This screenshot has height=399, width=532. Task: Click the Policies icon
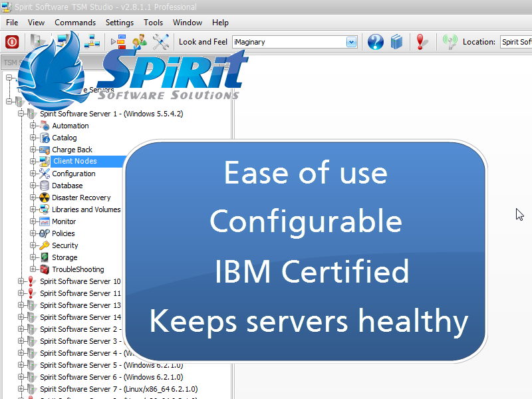point(45,233)
